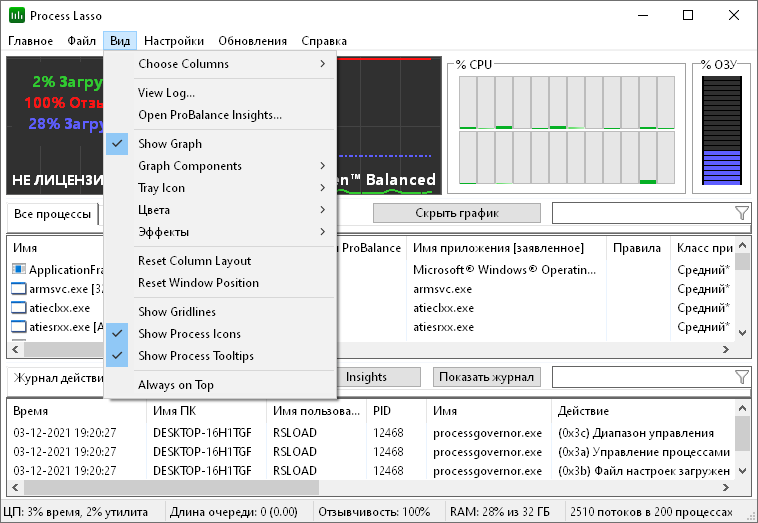This screenshot has width=758, height=523.
Task: Enable Always on Top option
Action: 220,385
